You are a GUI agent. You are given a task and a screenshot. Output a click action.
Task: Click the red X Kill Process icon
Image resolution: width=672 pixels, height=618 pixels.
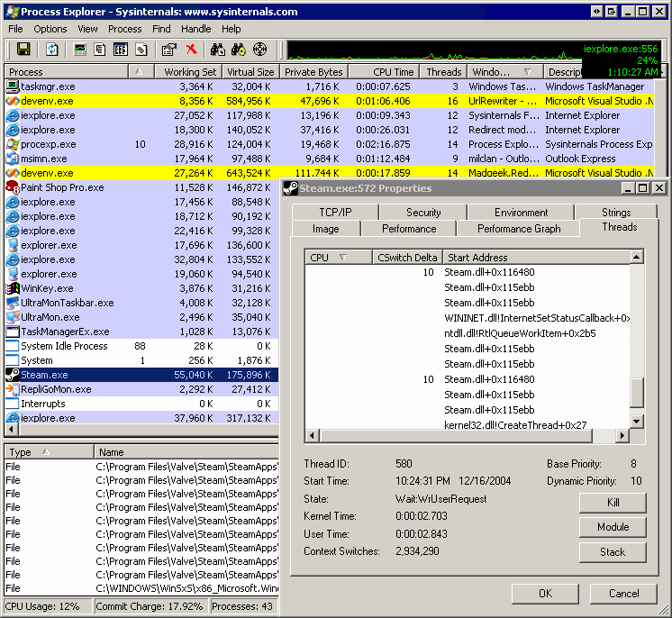pyautogui.click(x=192, y=50)
